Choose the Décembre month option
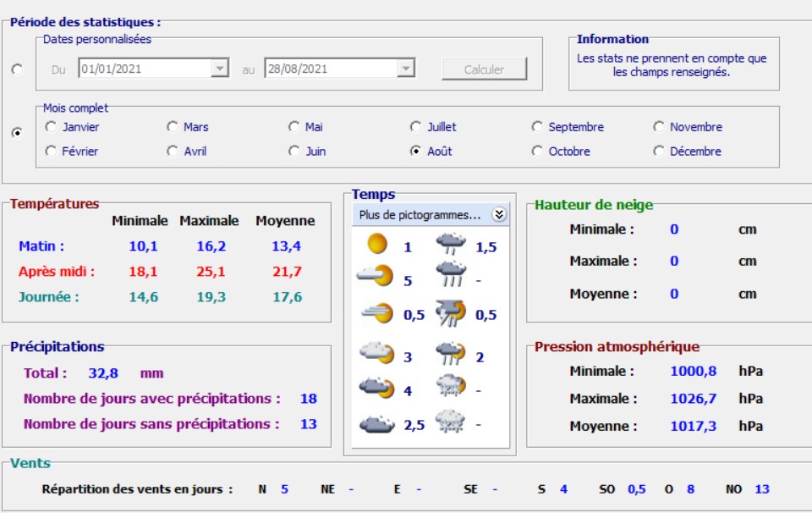 [x=659, y=152]
